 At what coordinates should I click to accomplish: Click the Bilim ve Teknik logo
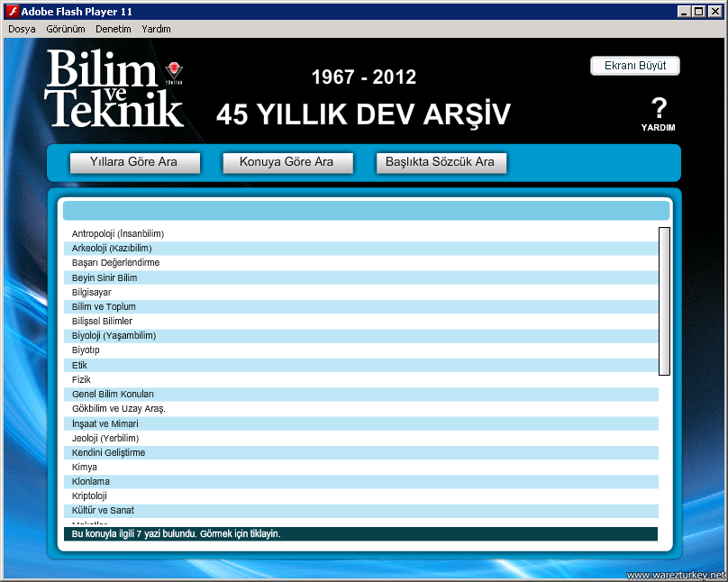pyautogui.click(x=114, y=88)
